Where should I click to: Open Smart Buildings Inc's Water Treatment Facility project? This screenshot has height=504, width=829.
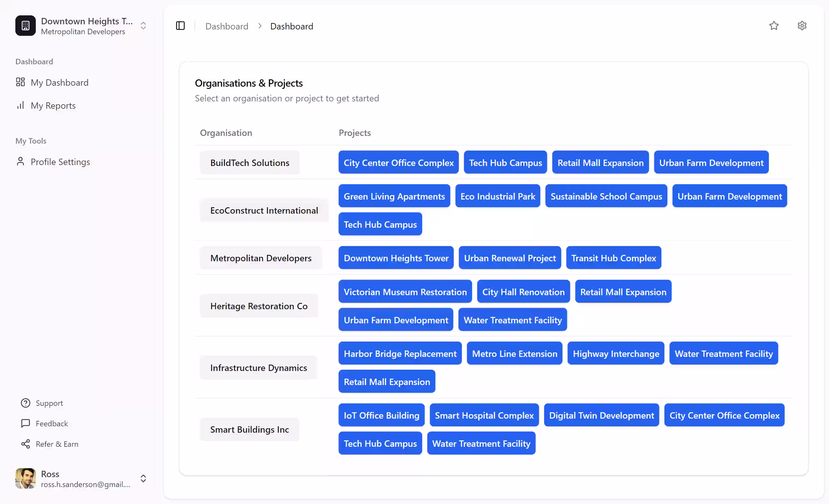[x=481, y=443]
